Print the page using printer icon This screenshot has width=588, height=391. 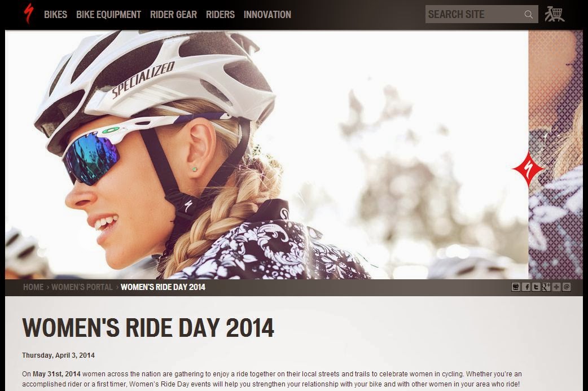(516, 287)
